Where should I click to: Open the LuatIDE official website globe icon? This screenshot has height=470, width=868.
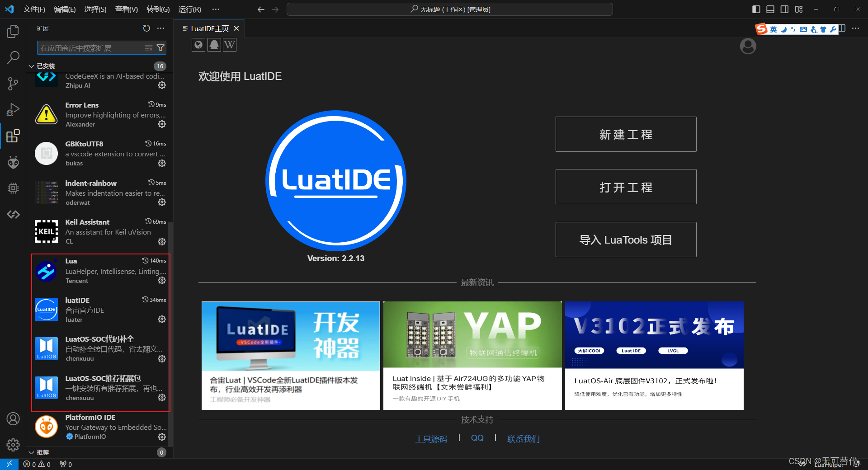198,45
